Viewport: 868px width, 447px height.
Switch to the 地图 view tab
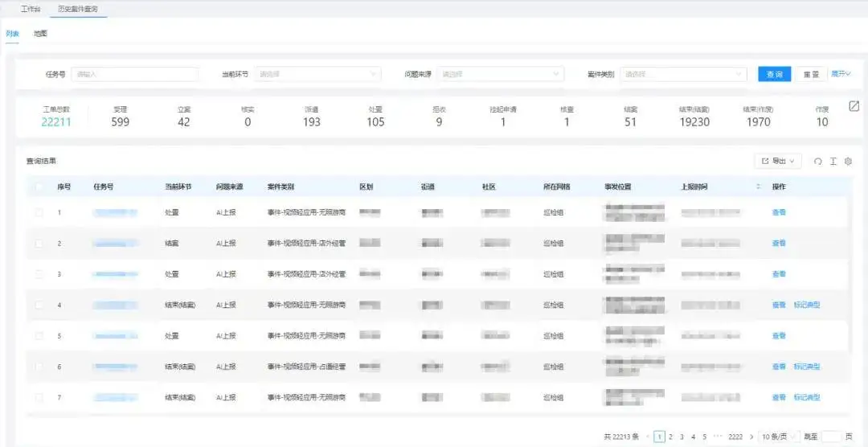tap(40, 34)
